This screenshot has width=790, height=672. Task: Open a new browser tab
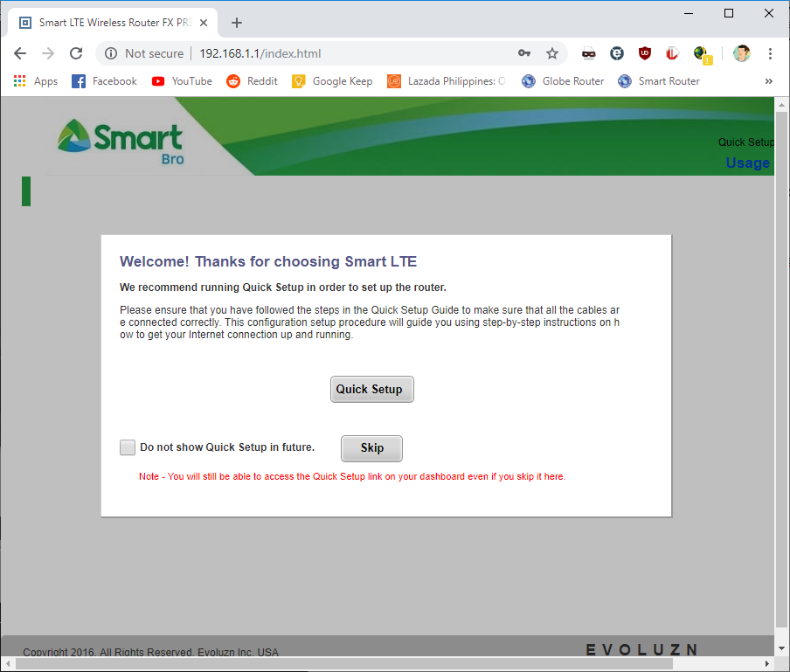click(236, 23)
